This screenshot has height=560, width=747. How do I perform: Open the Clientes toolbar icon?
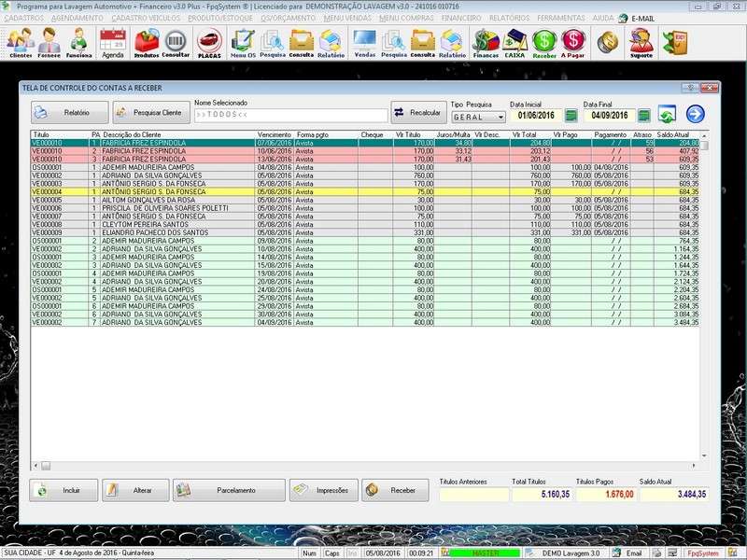[x=21, y=43]
